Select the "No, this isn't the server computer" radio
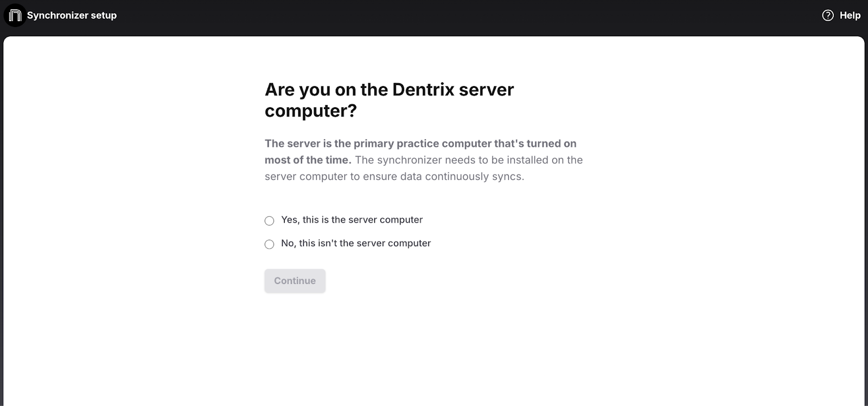Image resolution: width=868 pixels, height=406 pixels. [270, 244]
